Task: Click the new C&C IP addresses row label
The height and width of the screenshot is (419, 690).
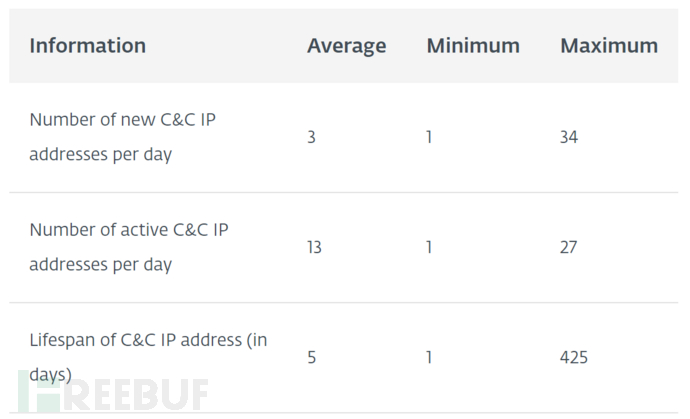Action: tap(123, 137)
